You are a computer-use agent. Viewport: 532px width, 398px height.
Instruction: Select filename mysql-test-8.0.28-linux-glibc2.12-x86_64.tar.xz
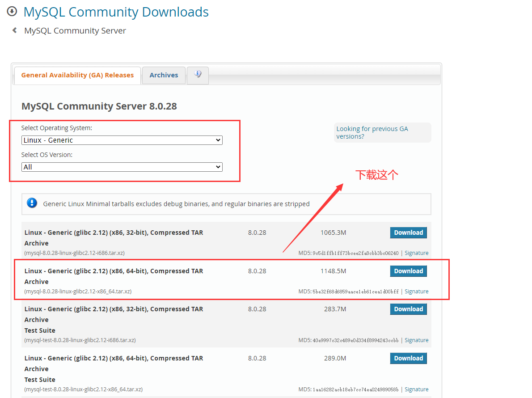[83, 389]
